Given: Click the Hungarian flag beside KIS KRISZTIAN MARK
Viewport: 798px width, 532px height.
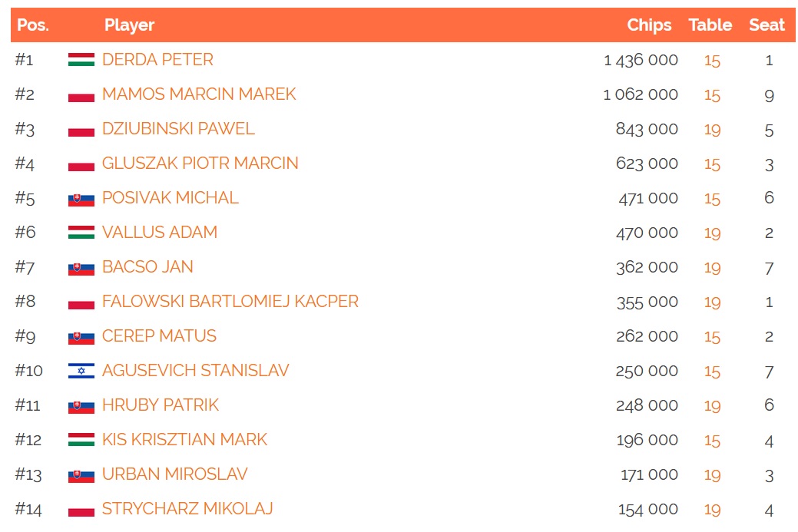Looking at the screenshot, I should coord(81,439).
